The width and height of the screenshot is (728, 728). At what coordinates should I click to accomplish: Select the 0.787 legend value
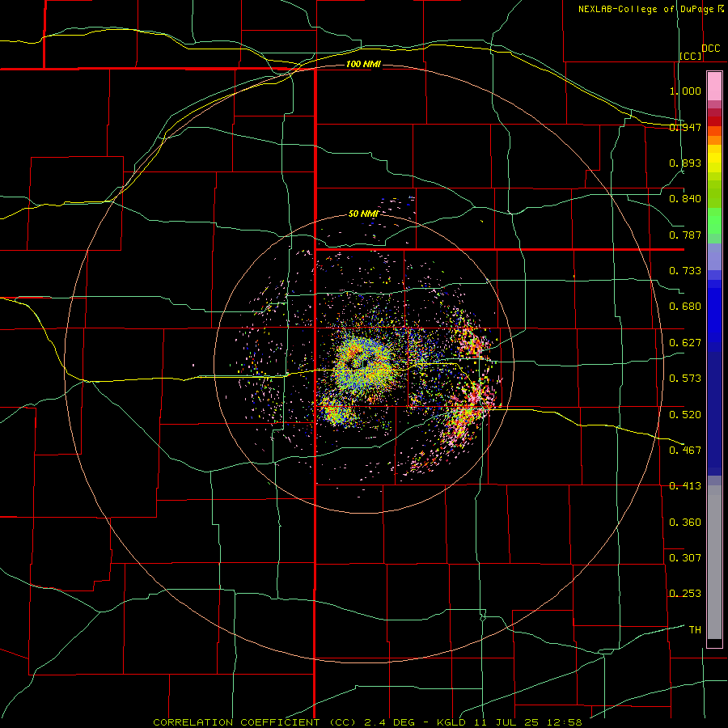point(685,235)
